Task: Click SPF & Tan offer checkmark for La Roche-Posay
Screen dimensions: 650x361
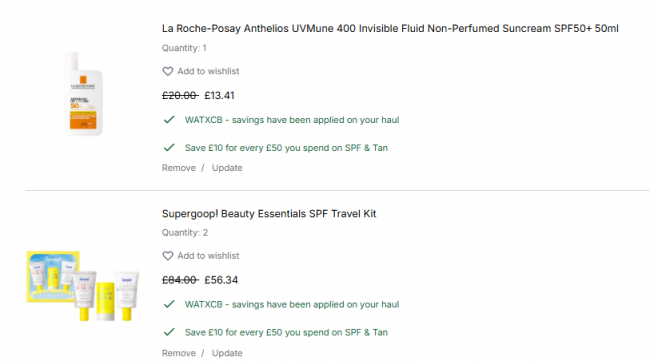Action: 169,148
